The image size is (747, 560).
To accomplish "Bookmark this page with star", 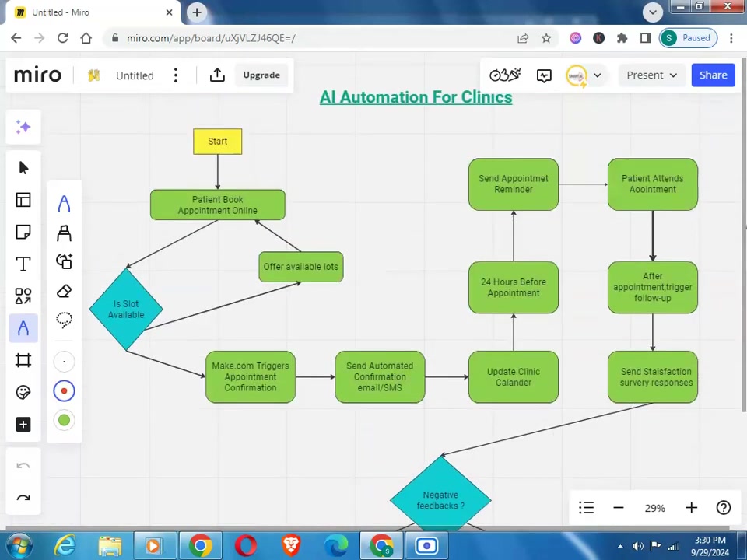I will click(x=546, y=38).
